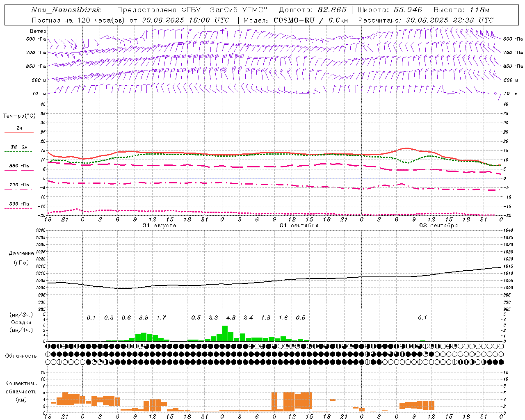Click the dashed line sample under 'Td 2м' legend
The image size is (525, 420).
(x=18, y=152)
